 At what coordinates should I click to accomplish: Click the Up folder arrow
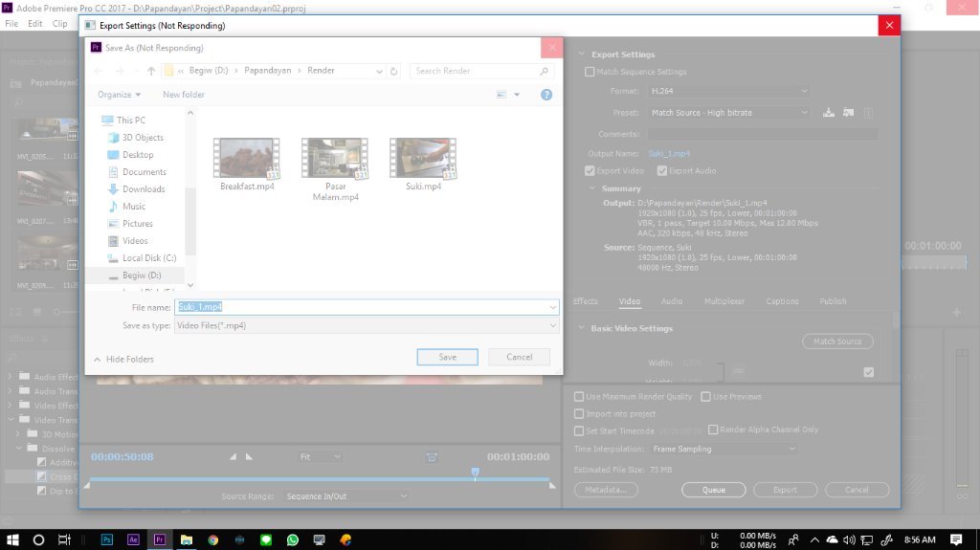tap(151, 71)
